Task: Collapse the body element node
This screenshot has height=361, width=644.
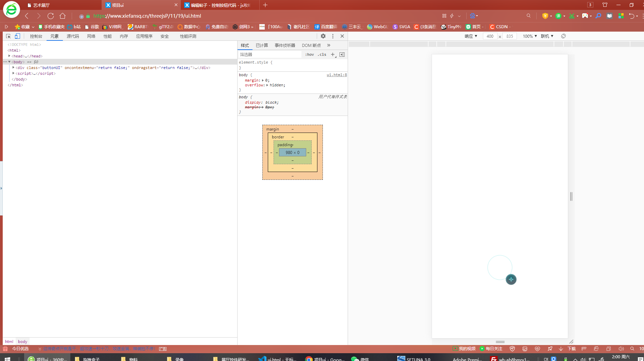Action: click(10, 62)
